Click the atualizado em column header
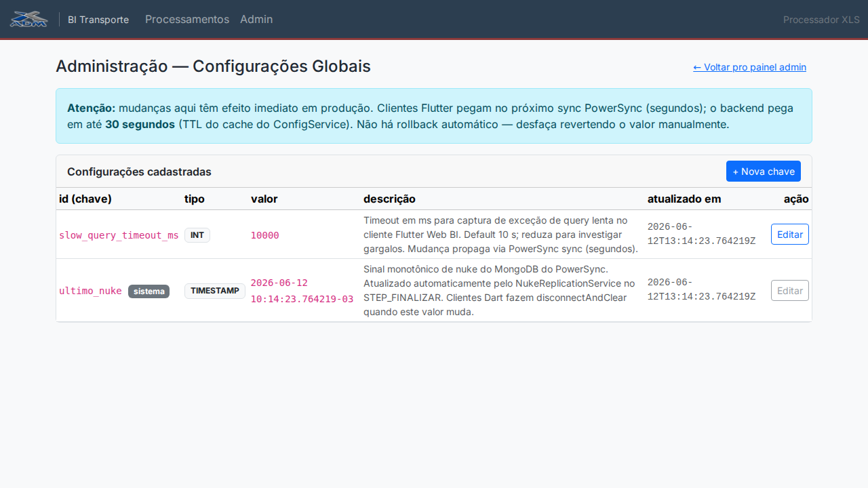 tap(684, 199)
